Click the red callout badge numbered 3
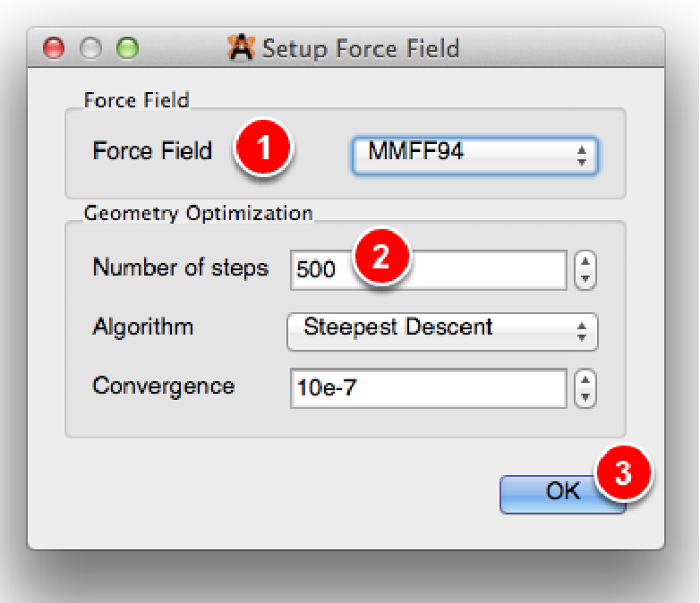The width and height of the screenshot is (700, 603). tap(624, 473)
